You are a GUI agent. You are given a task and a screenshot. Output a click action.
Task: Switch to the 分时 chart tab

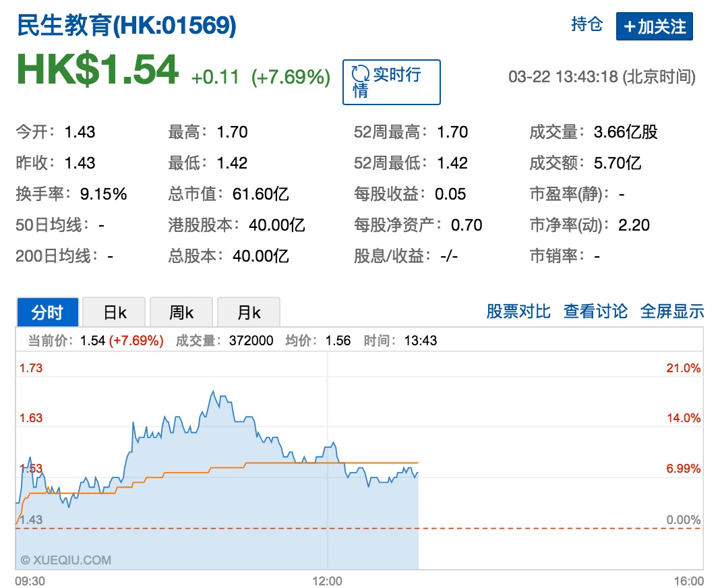click(47, 312)
